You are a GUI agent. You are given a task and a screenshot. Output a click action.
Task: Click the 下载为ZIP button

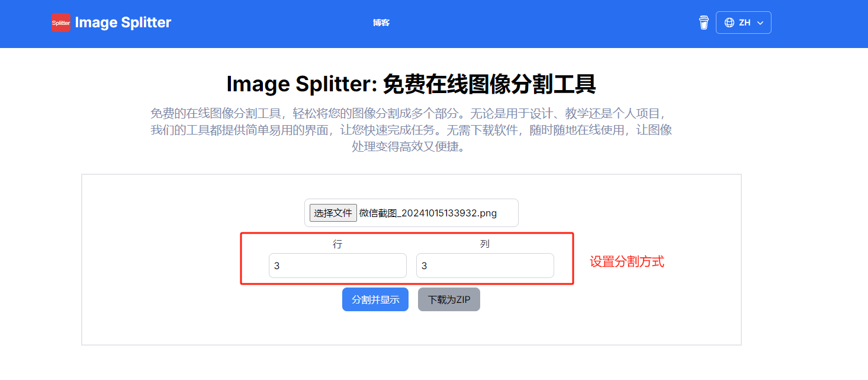pos(449,299)
